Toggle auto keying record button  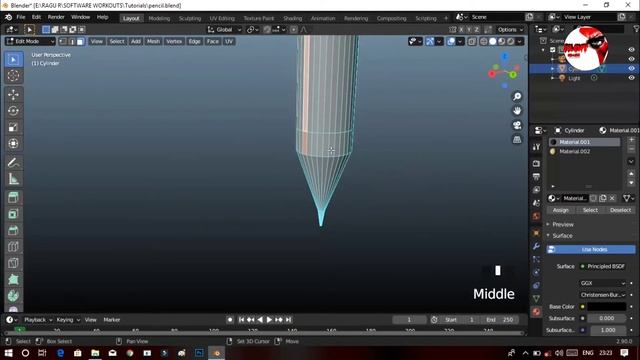coord(230,320)
